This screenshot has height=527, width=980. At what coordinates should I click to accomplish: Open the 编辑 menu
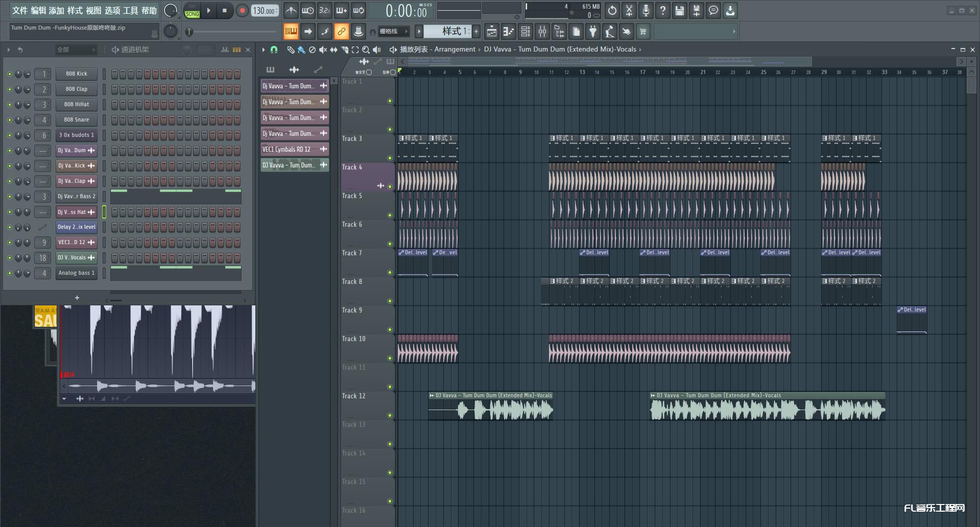pyautogui.click(x=38, y=10)
